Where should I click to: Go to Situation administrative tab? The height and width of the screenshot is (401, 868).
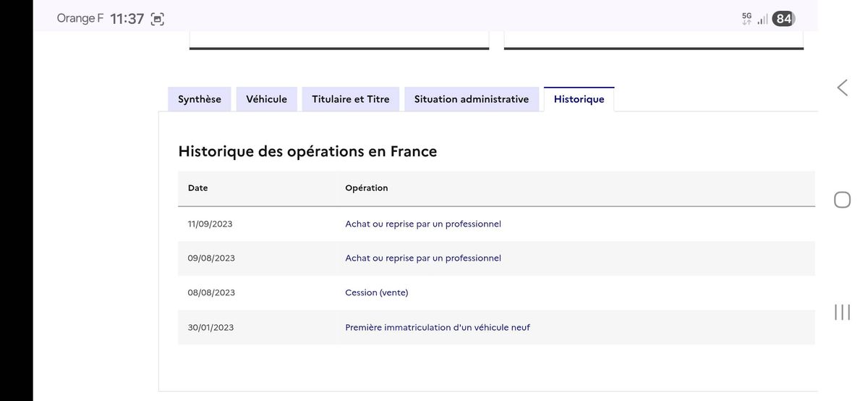(x=472, y=99)
